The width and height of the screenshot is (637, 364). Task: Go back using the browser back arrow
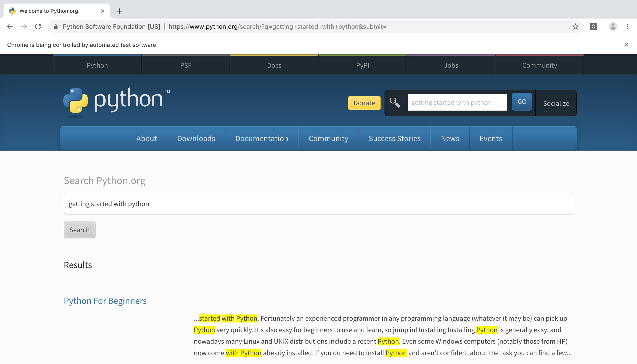(x=10, y=27)
